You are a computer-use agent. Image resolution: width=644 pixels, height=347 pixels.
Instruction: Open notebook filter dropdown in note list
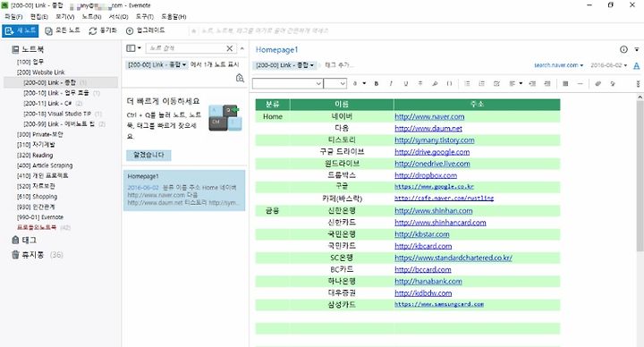(157, 65)
